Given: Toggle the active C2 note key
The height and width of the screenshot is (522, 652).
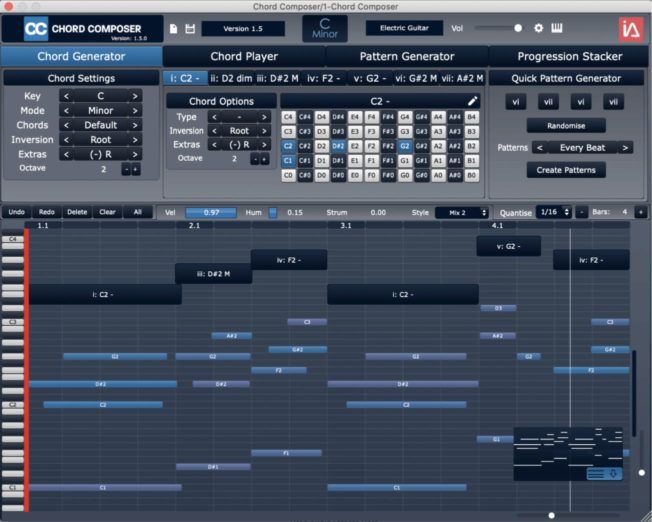Looking at the screenshot, I should (x=288, y=146).
